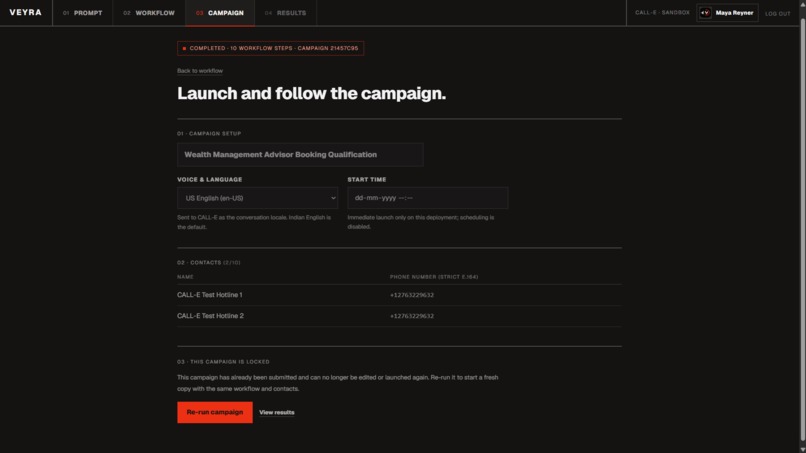Image resolution: width=806 pixels, height=453 pixels.
Task: Click the completed campaign status badge
Action: [x=270, y=48]
